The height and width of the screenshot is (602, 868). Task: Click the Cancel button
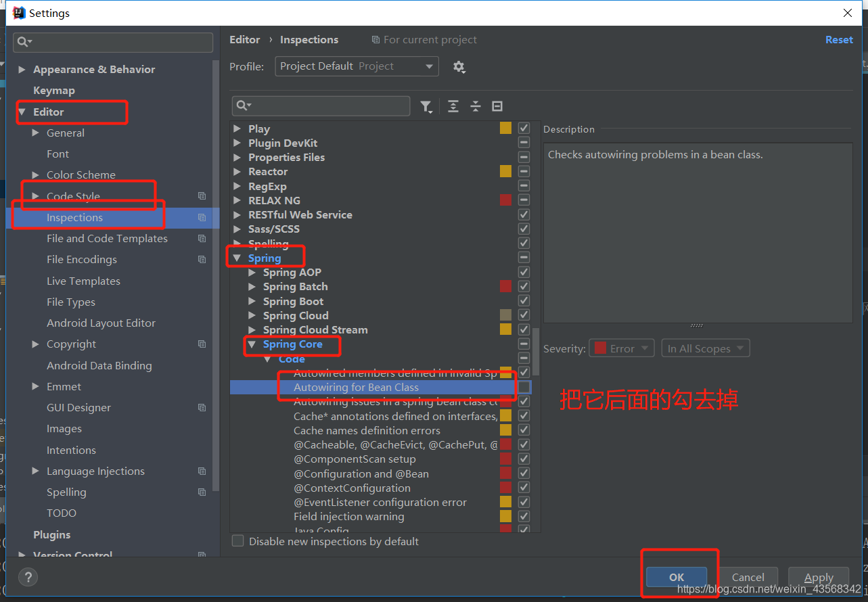pos(748,577)
